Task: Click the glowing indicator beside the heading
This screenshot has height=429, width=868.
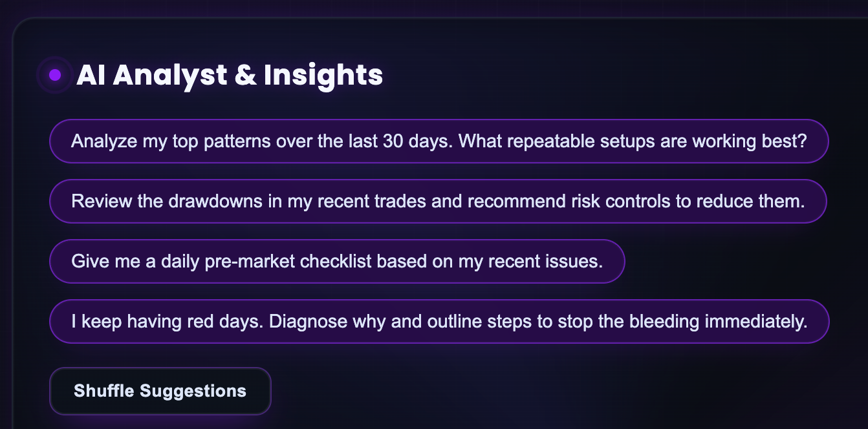Action: click(x=54, y=74)
